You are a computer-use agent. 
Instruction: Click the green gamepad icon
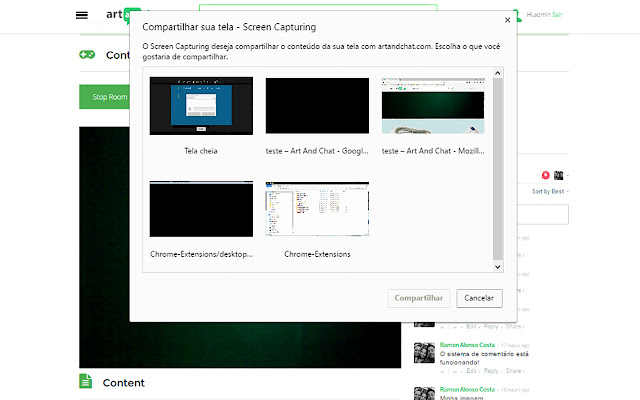click(87, 54)
